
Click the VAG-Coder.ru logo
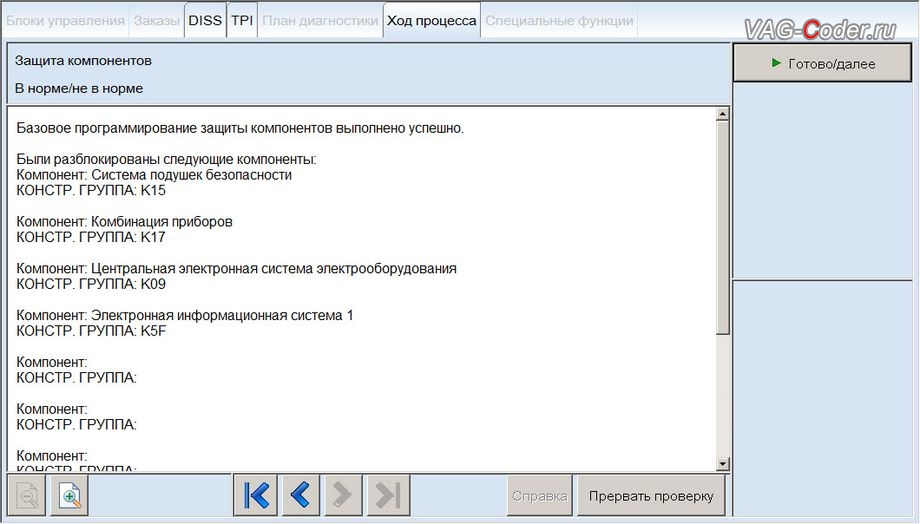(820, 29)
